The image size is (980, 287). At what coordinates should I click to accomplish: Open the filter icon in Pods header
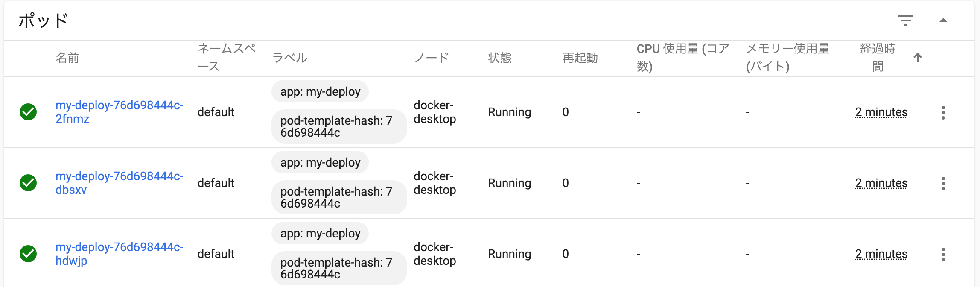click(905, 20)
